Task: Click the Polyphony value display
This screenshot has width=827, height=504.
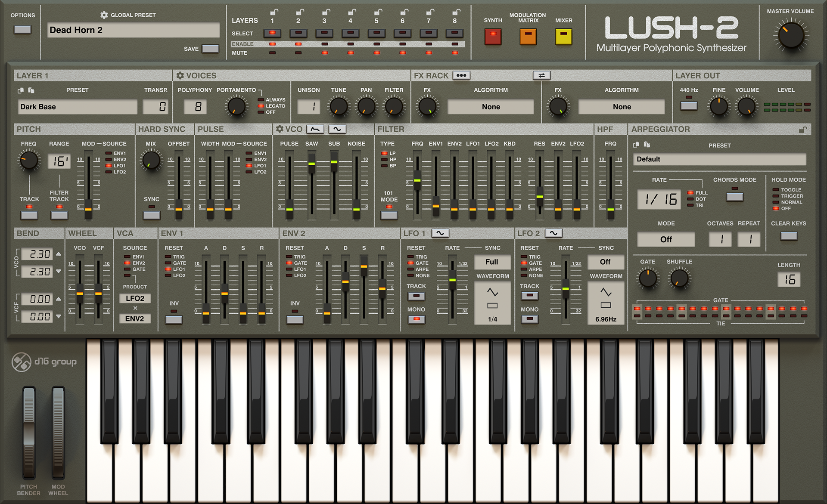Action: click(x=196, y=107)
